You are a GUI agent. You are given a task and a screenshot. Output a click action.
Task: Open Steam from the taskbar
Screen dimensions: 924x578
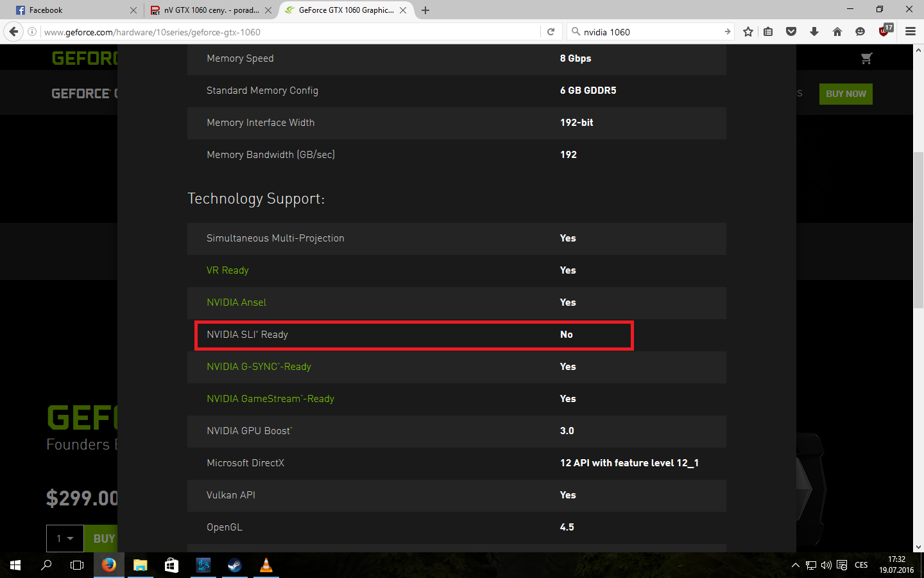[x=234, y=565]
